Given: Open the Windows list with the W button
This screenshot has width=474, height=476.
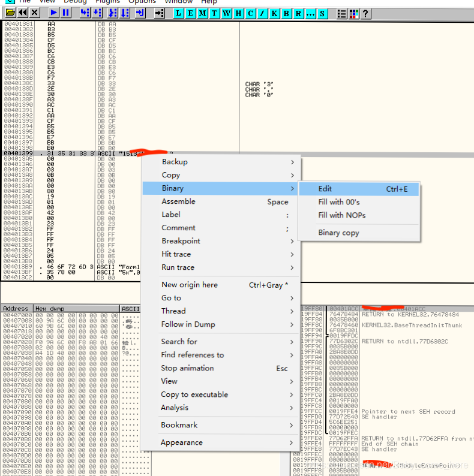Looking at the screenshot, I should tap(226, 13).
